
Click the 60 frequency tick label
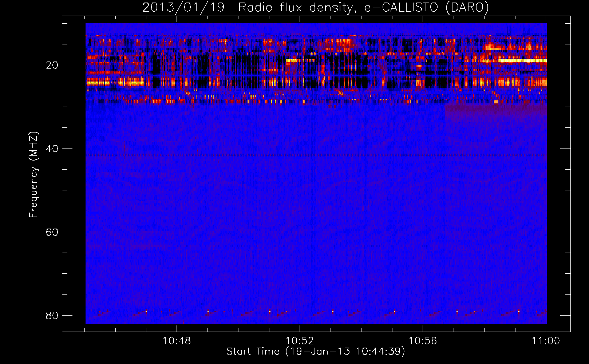[52, 232]
